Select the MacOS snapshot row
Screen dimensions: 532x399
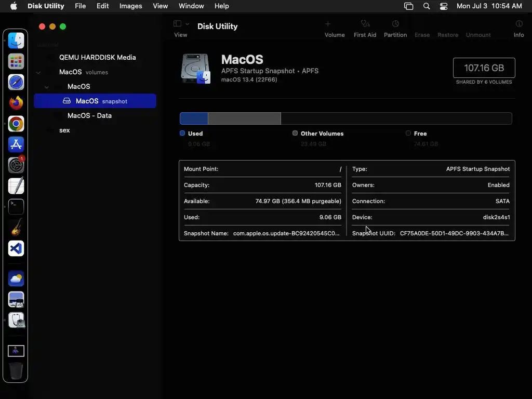[x=95, y=101]
